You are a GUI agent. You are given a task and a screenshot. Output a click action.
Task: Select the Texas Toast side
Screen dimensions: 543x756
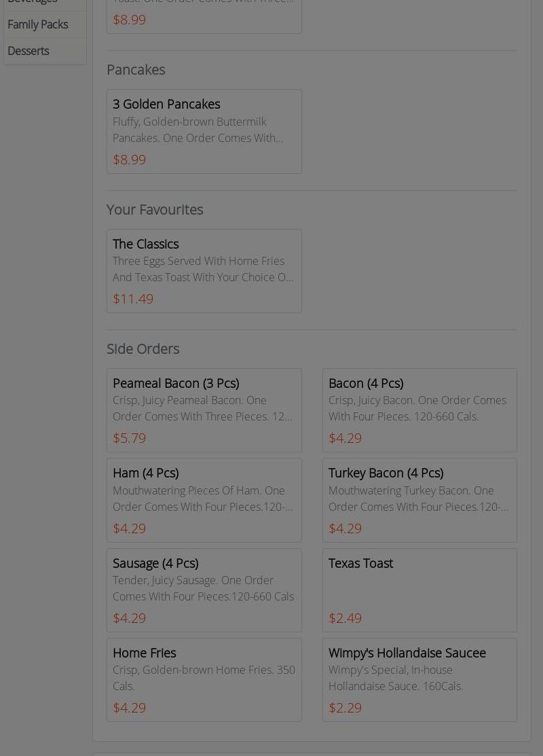(419, 590)
